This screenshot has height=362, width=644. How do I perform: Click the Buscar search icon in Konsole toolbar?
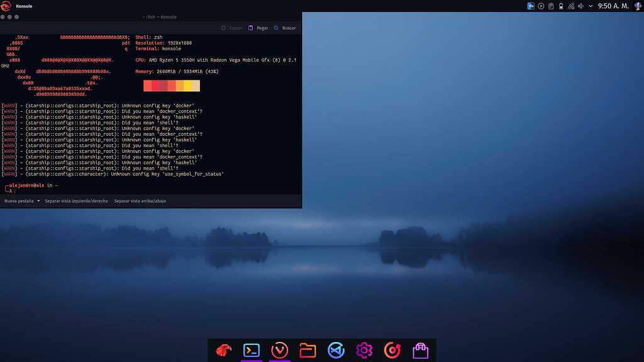coord(284,28)
